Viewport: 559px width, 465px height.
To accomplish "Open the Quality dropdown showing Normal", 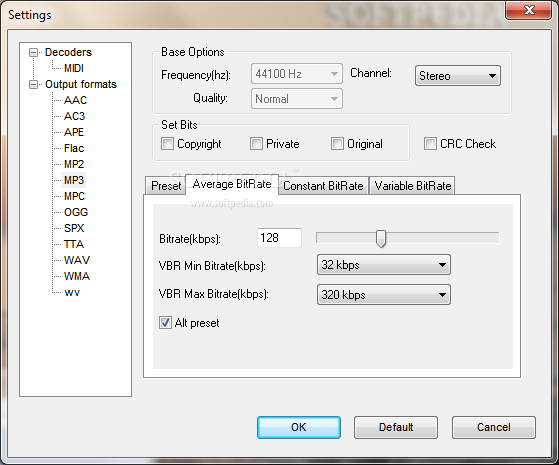I will coord(297,99).
